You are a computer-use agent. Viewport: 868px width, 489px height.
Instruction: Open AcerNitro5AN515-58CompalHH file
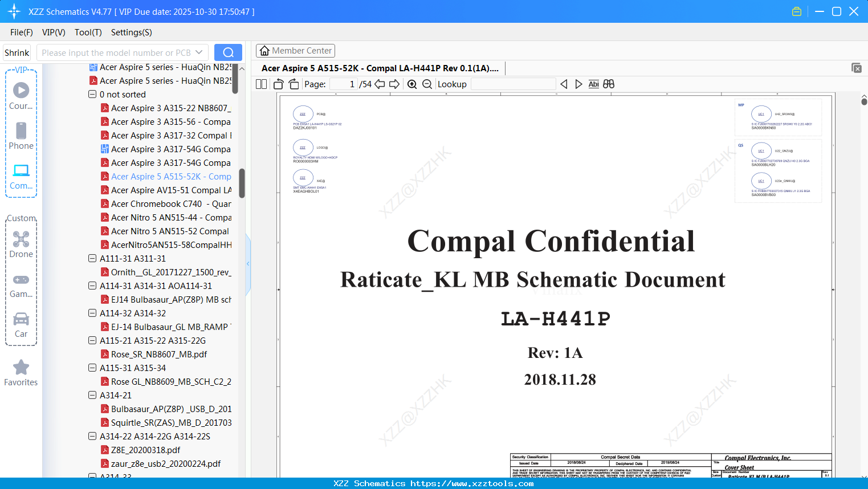tap(166, 245)
